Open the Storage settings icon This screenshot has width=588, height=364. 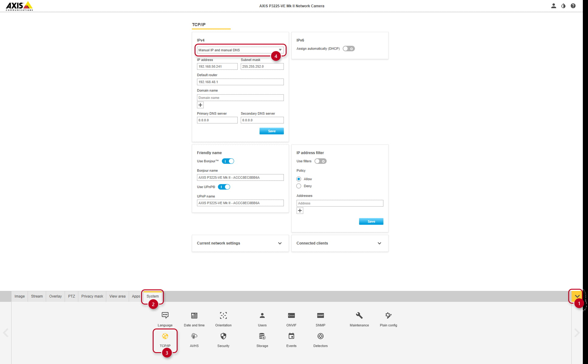(x=262, y=336)
